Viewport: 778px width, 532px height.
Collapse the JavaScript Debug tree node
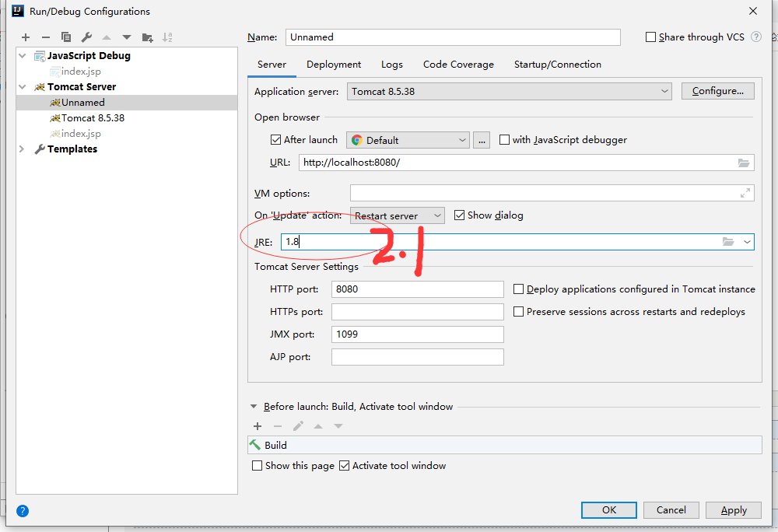tap(23, 55)
